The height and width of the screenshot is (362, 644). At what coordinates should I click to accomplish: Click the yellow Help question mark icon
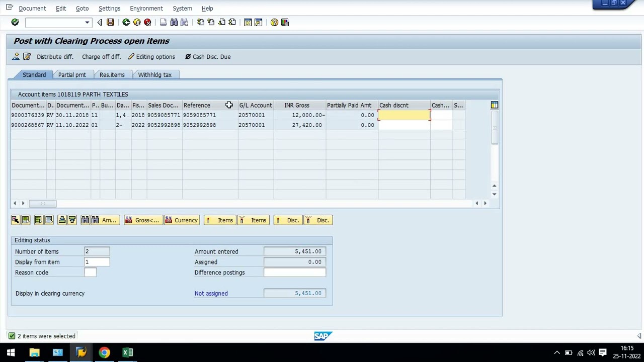point(274,22)
